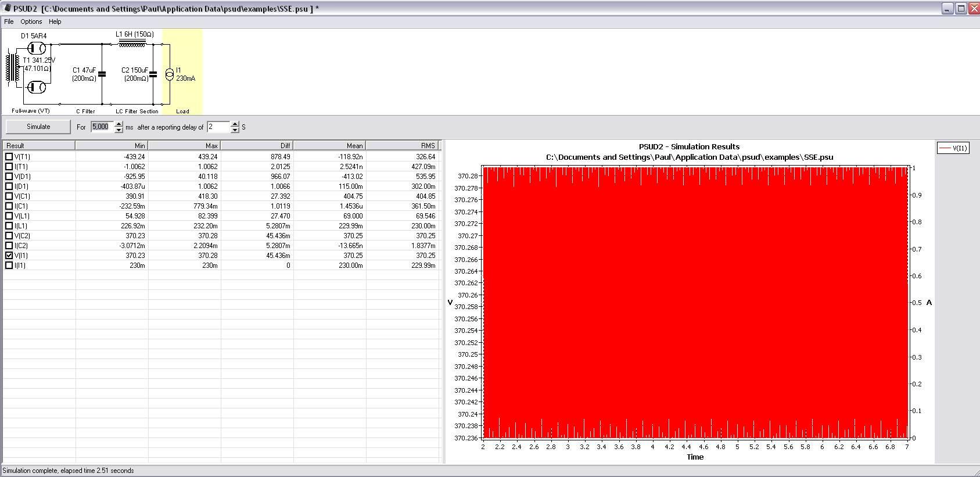Decrease reporting delay with down arrow
Screen dimensions: 980x477
[x=235, y=130]
